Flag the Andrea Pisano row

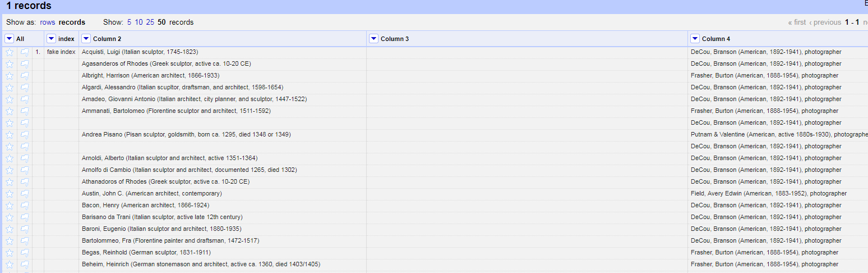tap(25, 135)
